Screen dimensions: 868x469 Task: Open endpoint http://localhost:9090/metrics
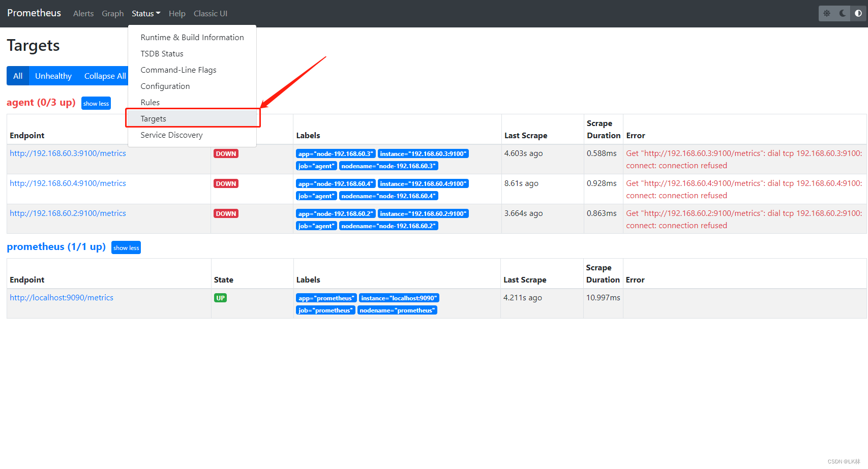[62, 298]
